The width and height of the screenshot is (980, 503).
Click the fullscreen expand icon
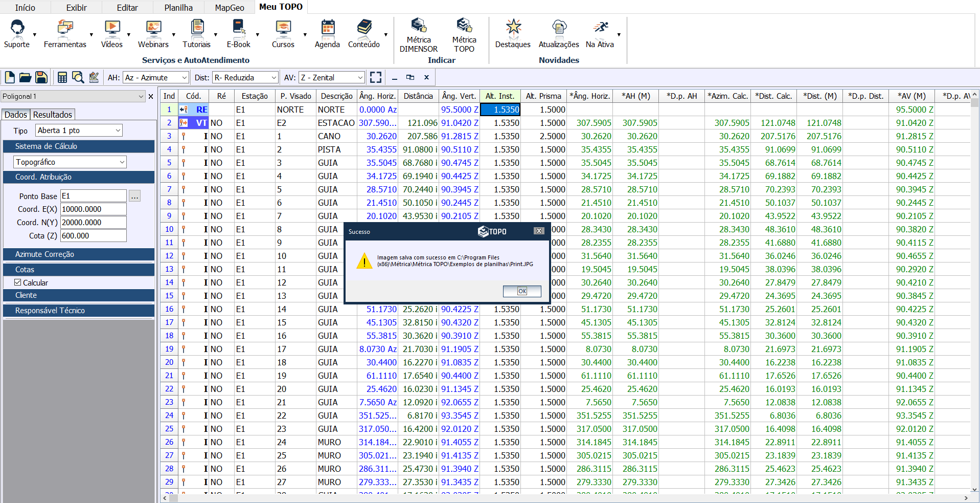pyautogui.click(x=376, y=77)
